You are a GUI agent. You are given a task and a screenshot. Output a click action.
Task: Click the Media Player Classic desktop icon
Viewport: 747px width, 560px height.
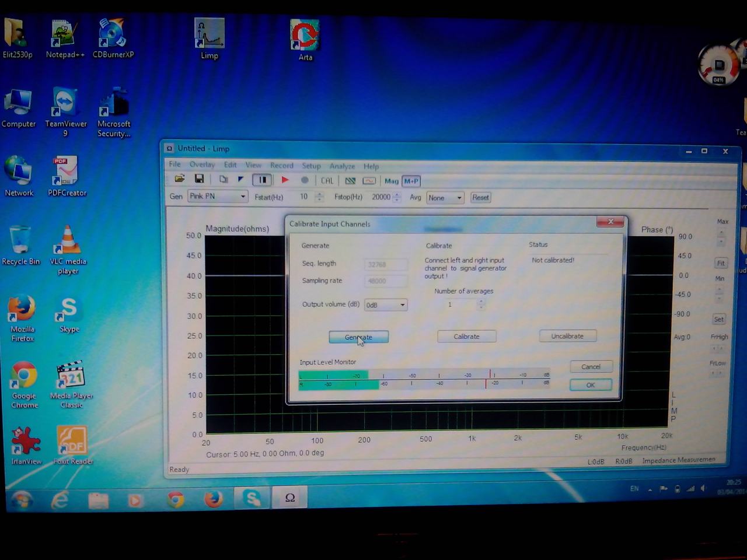tap(71, 384)
